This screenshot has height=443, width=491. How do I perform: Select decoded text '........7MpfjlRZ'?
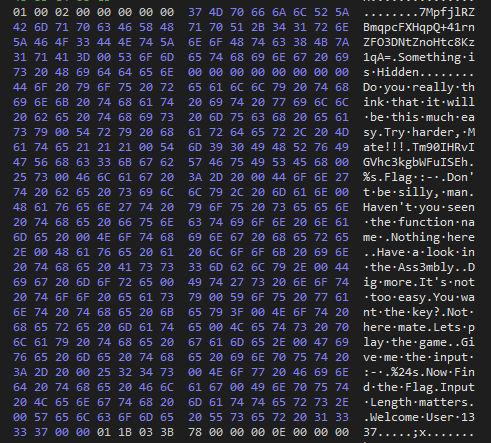[x=419, y=12]
